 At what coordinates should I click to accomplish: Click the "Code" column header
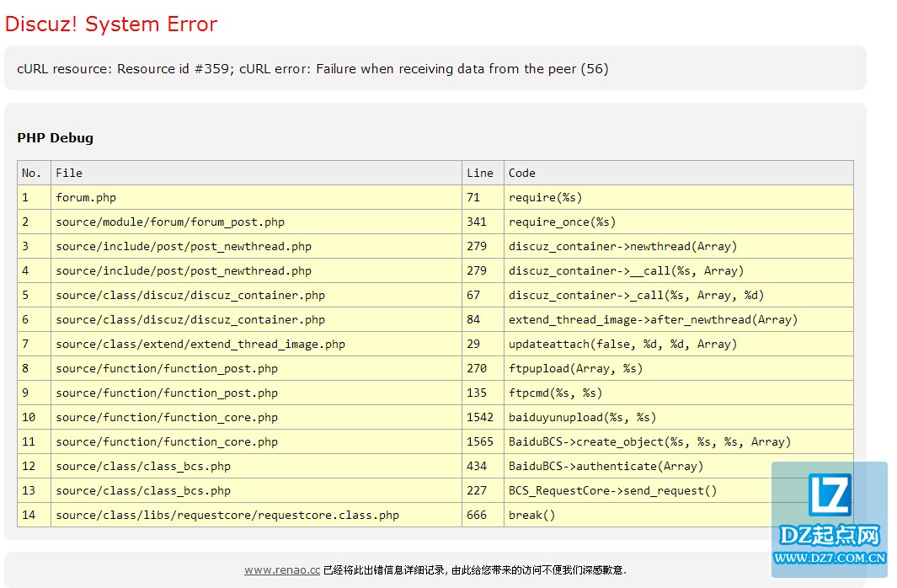(x=679, y=173)
